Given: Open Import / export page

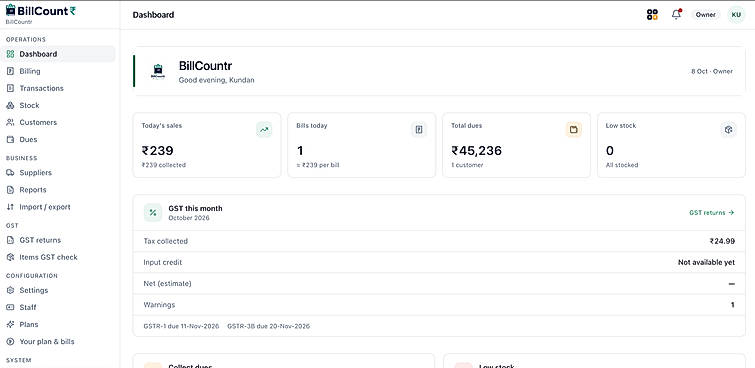Looking at the screenshot, I should [x=59, y=207].
